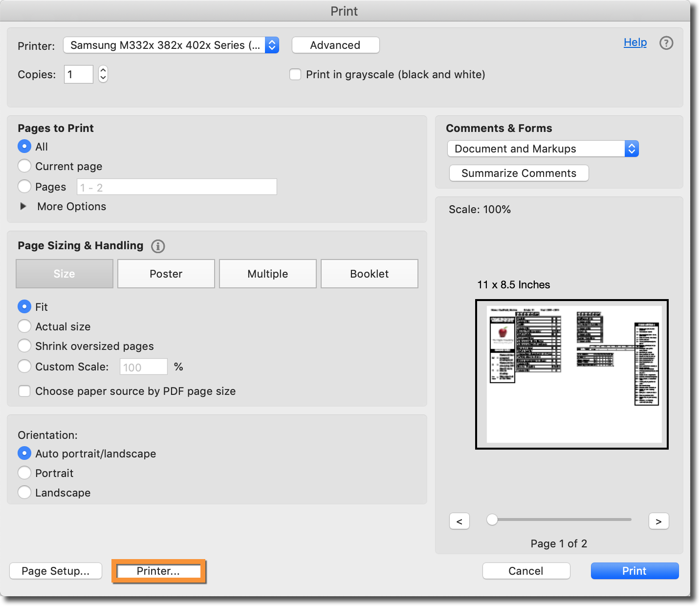Click the Page Sizing info icon
Screen dimensions: 700x606
158,246
